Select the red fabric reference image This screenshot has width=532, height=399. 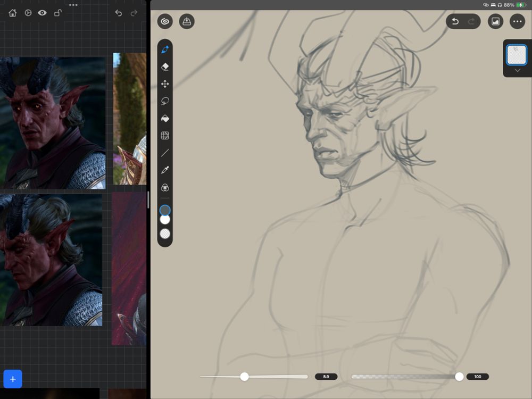pyautogui.click(x=129, y=269)
